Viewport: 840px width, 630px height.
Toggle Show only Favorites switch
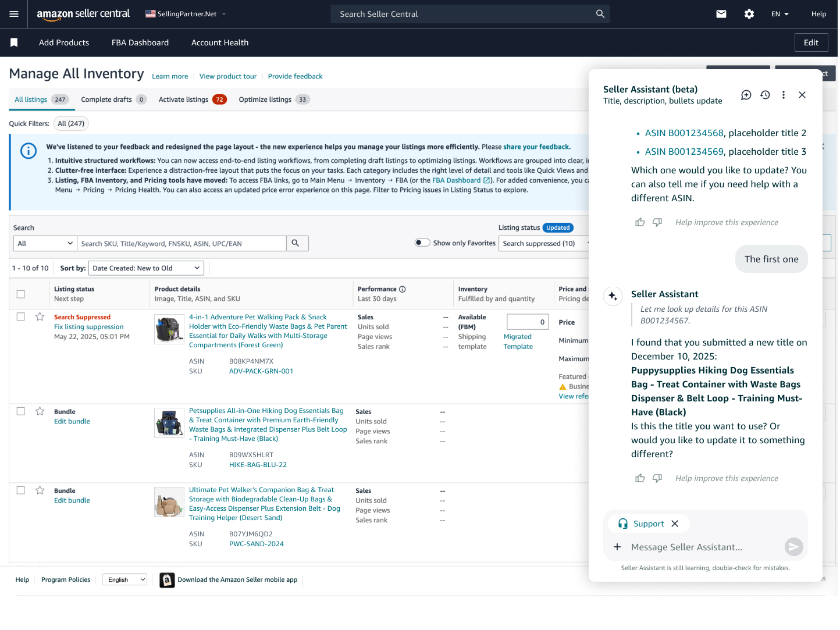pos(422,243)
